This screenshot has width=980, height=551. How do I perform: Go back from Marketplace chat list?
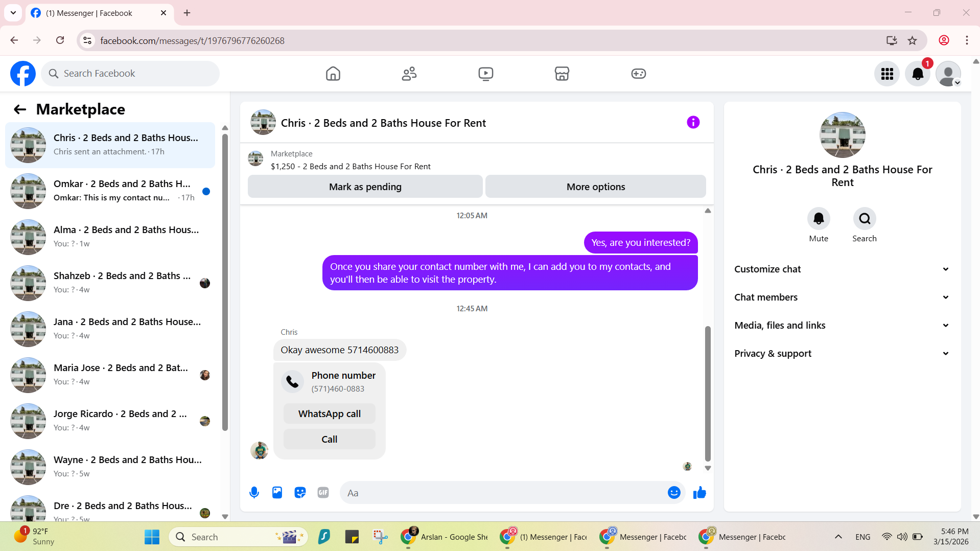pyautogui.click(x=20, y=109)
